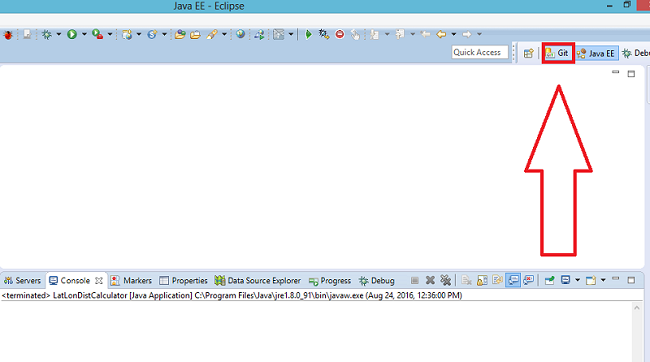The width and height of the screenshot is (650, 362).
Task: Click Remove All Terminated Launches icon
Action: point(446,281)
